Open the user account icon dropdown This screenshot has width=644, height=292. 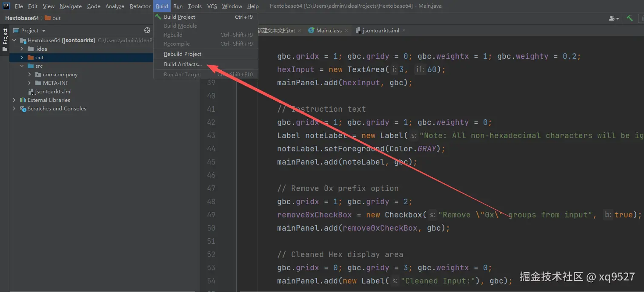614,18
